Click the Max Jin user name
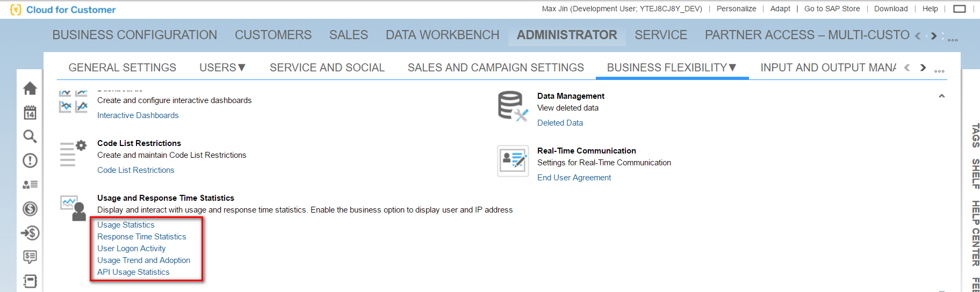Viewport: 980px width, 292px height. click(x=622, y=9)
